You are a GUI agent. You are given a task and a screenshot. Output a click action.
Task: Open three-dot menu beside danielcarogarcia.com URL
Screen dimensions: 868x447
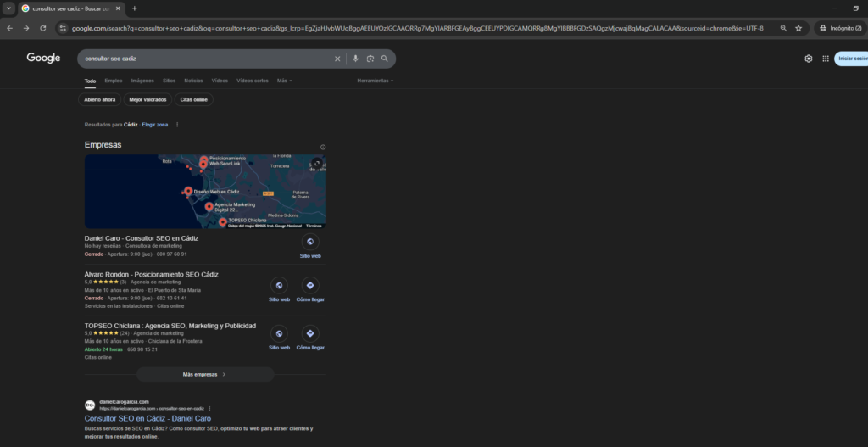[210, 409]
